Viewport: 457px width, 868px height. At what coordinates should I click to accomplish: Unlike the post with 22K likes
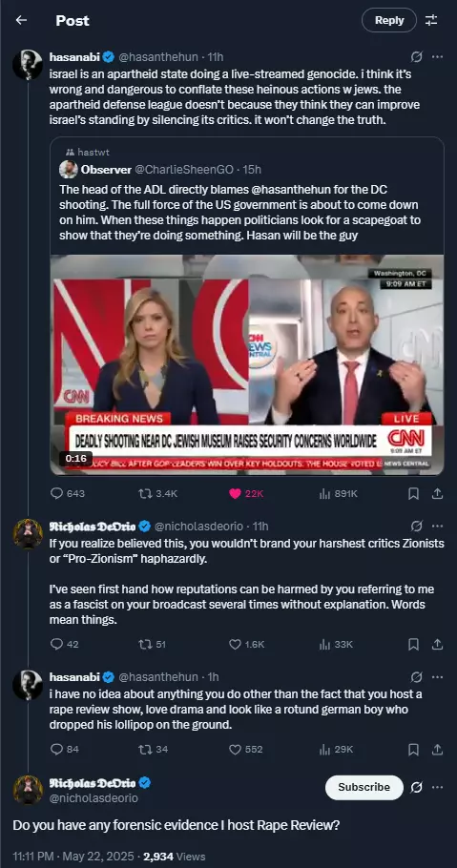click(235, 494)
